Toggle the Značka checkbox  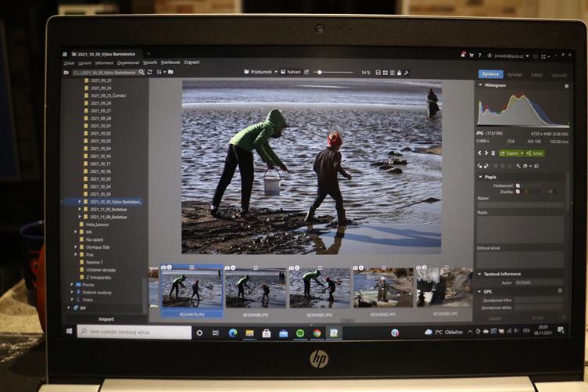(518, 192)
